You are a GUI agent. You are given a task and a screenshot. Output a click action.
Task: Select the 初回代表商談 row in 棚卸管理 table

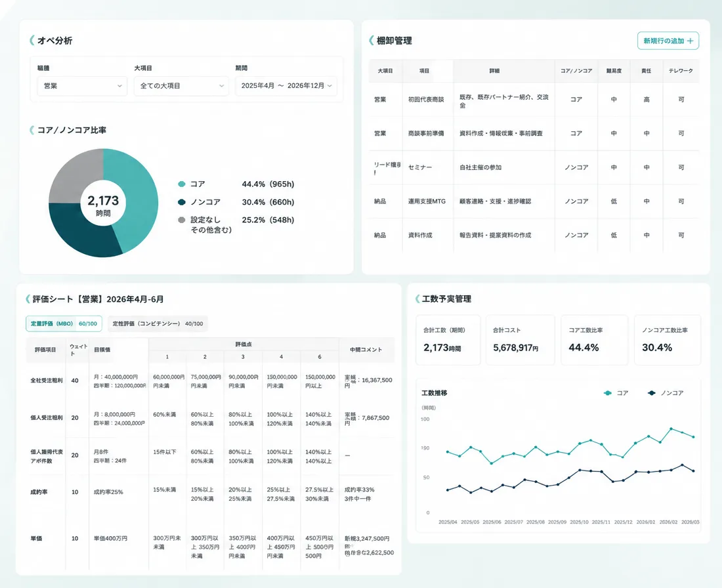pos(534,100)
